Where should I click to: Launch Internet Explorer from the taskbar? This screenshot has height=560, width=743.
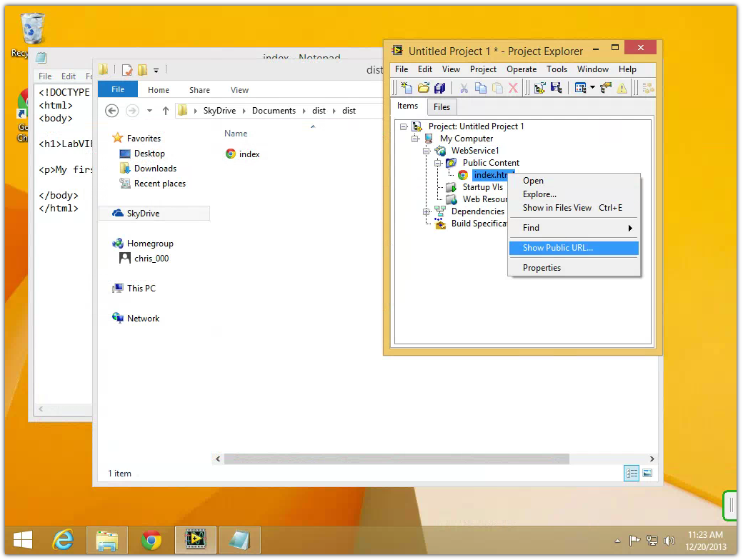tap(64, 541)
